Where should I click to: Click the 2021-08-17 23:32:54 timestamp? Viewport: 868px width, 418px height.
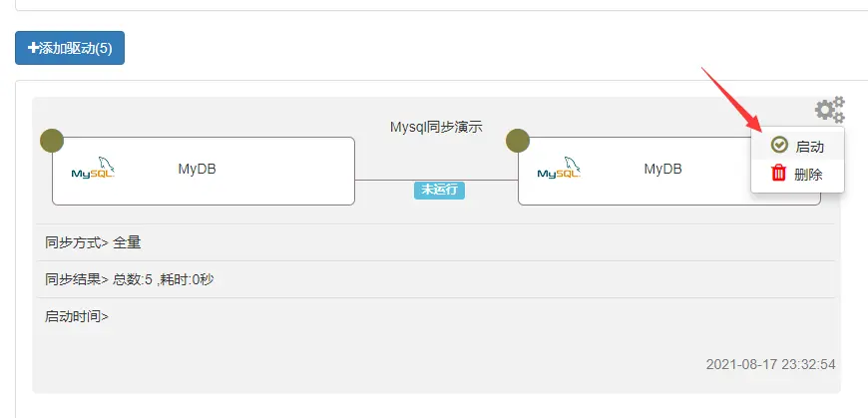770,364
